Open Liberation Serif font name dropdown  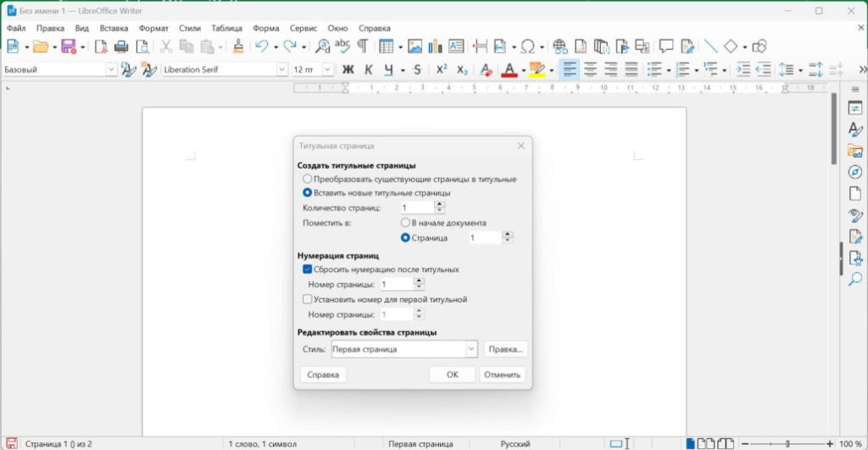click(x=281, y=69)
